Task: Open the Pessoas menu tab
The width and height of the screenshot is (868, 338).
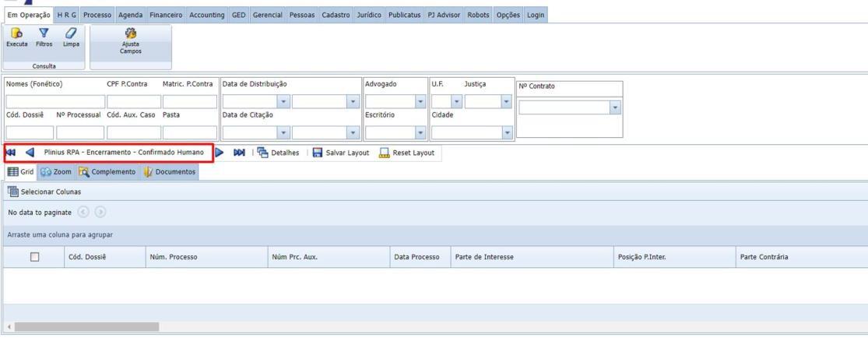Action: click(x=302, y=16)
